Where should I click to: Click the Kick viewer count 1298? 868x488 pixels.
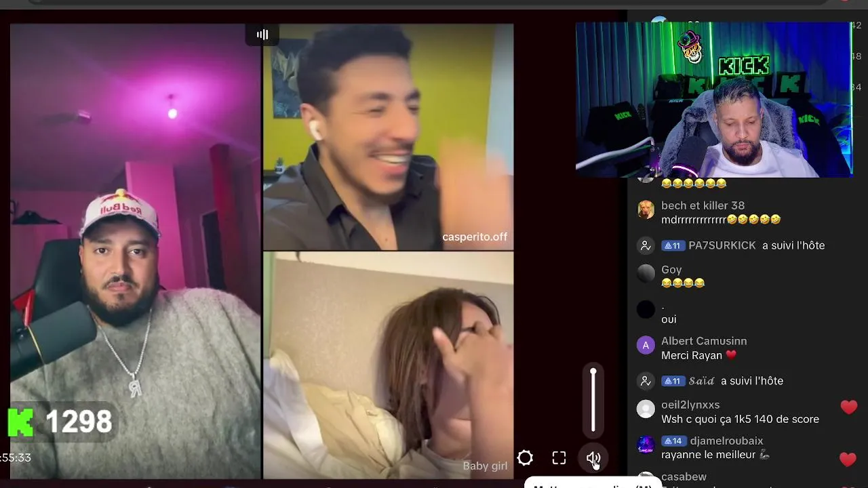point(79,422)
